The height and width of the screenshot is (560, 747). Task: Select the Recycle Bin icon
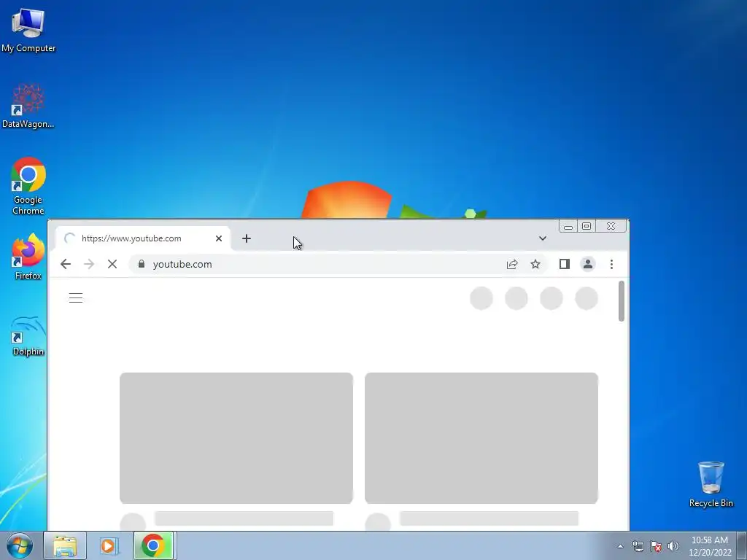711,484
